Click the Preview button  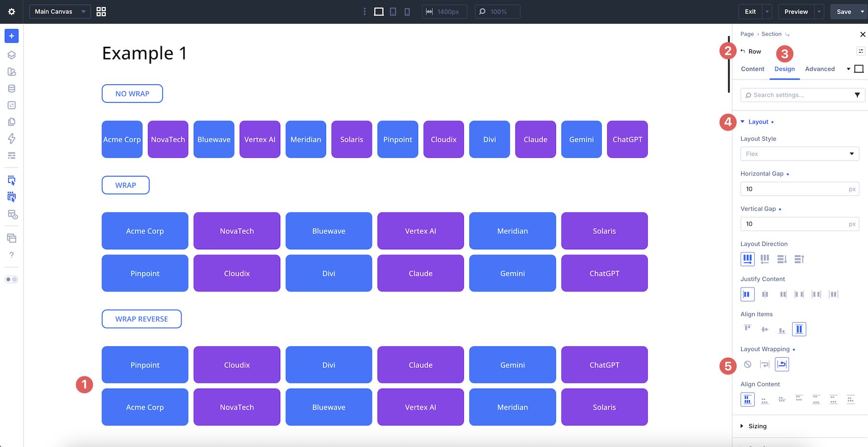(796, 12)
